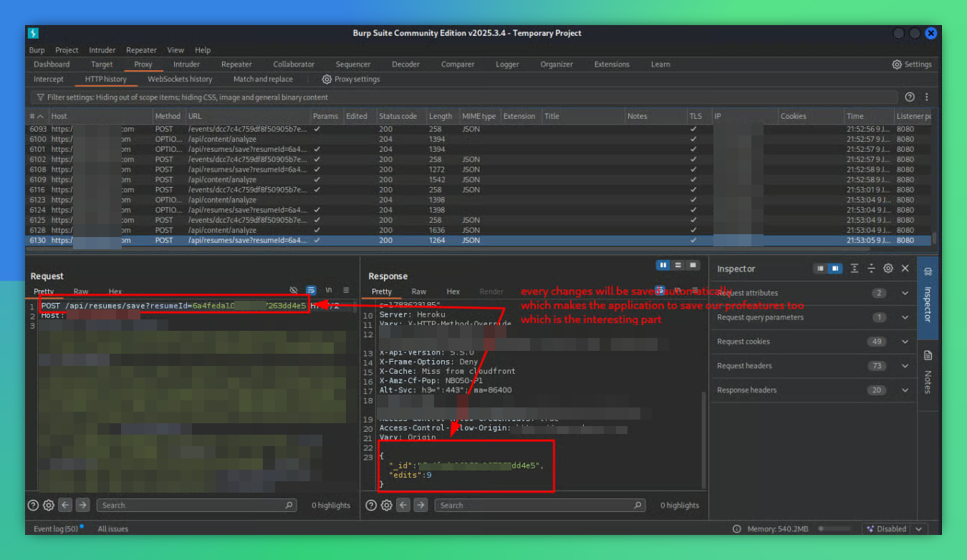Switch to the Repeater tab
Image resolution: width=967 pixels, height=560 pixels.
pos(236,64)
